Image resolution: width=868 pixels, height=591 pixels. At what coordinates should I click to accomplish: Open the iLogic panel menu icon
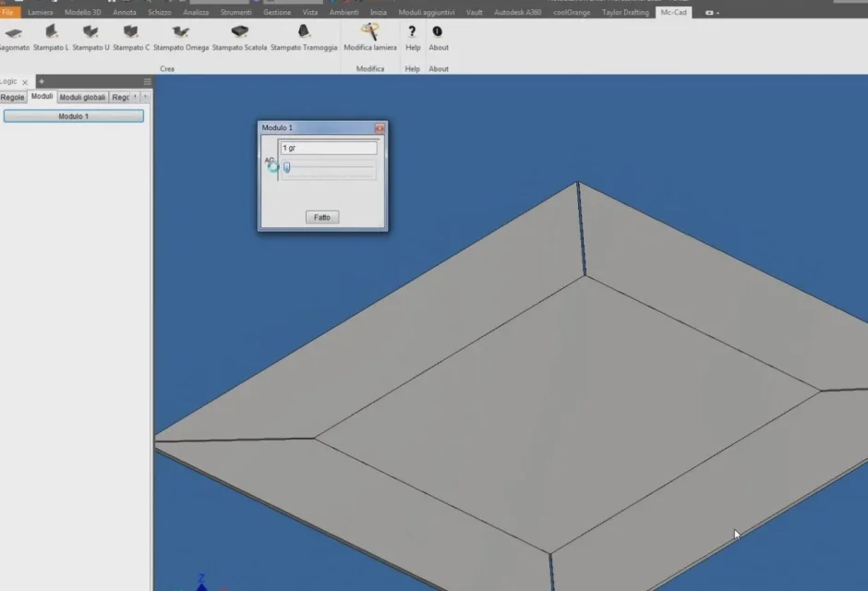(x=147, y=81)
